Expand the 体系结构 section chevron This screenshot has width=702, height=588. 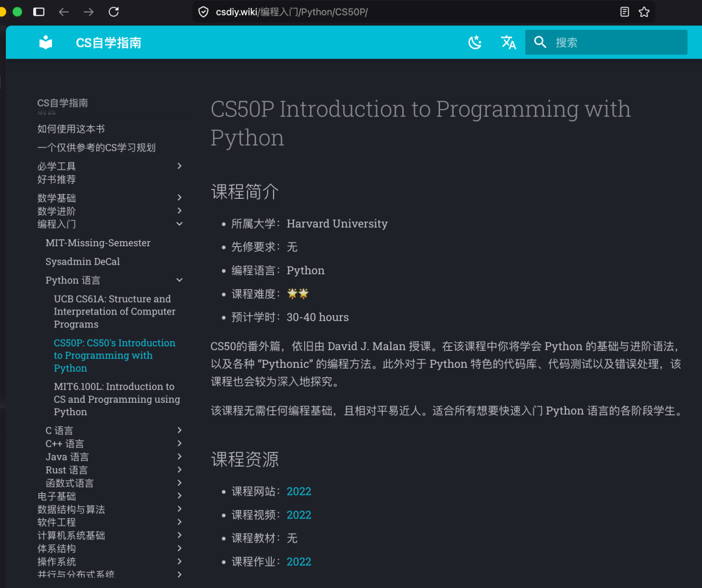179,548
